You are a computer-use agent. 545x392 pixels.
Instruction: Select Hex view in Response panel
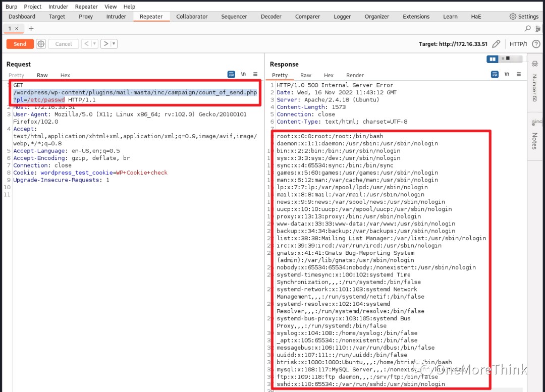329,75
